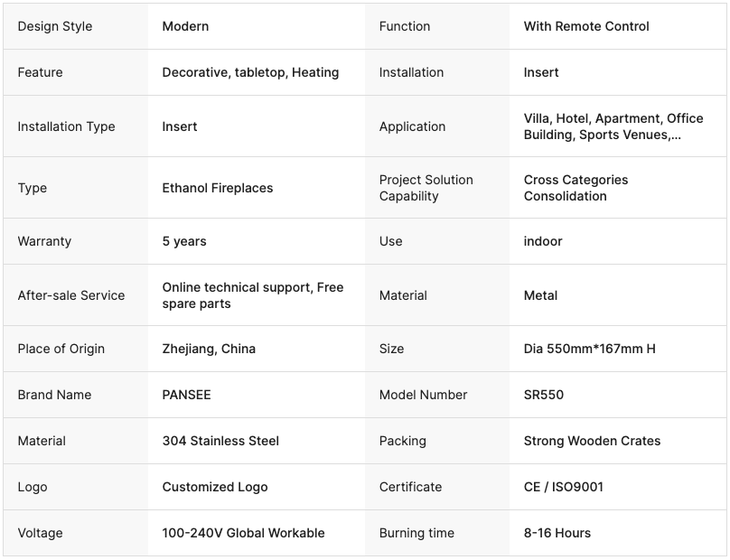
Task: Select the "5 years" warranty value
Action: click(184, 241)
